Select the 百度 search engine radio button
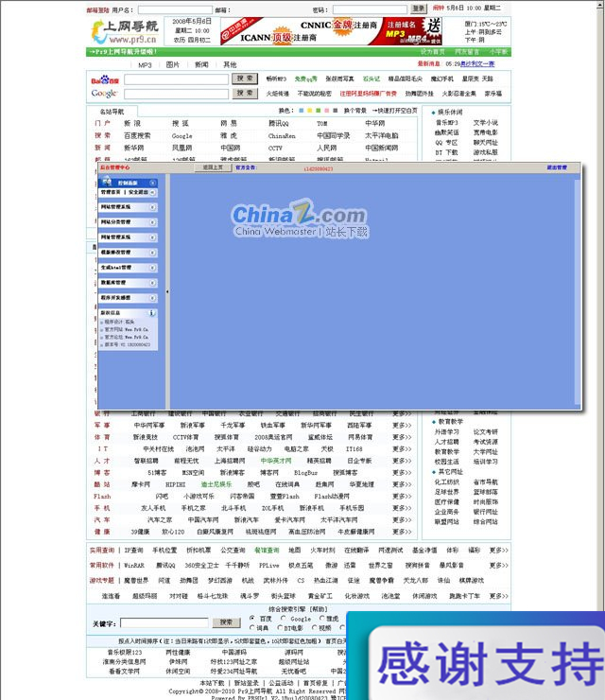The width and height of the screenshot is (605, 700). [252, 619]
